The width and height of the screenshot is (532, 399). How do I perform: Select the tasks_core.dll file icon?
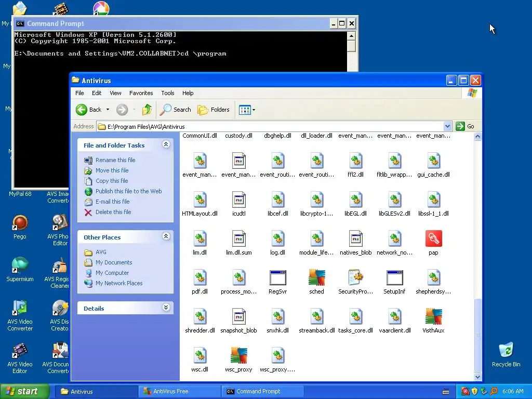pyautogui.click(x=355, y=316)
